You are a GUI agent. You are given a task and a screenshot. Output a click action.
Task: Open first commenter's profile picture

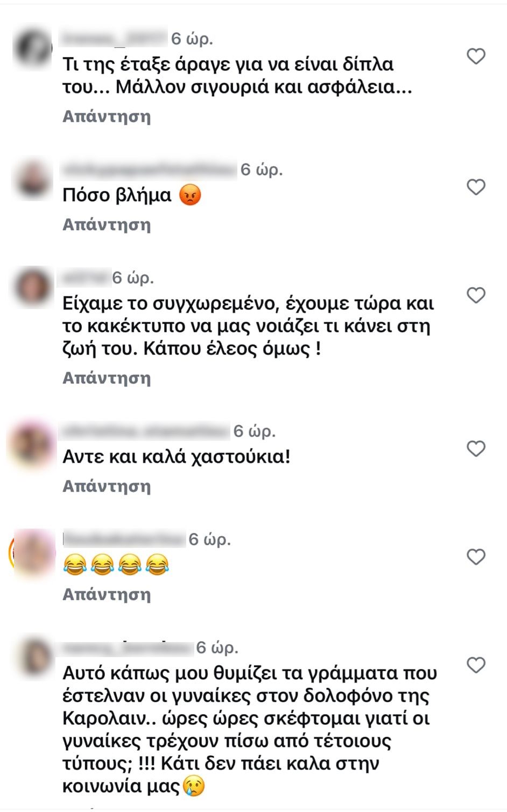[x=33, y=46]
